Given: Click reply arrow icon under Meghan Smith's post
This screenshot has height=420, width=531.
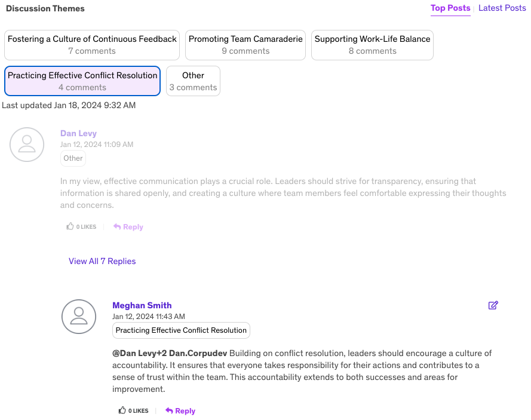Looking at the screenshot, I should [170, 411].
